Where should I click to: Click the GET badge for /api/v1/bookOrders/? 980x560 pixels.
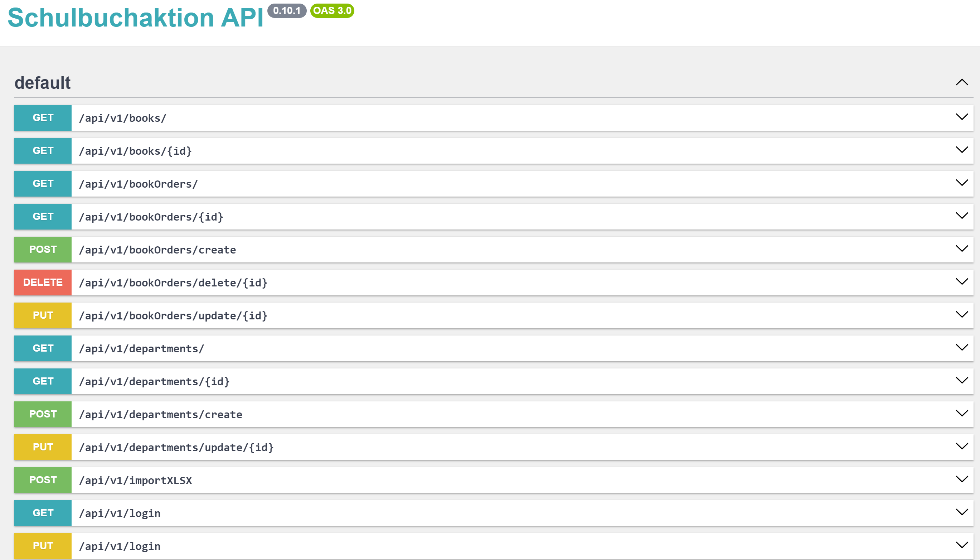click(43, 183)
